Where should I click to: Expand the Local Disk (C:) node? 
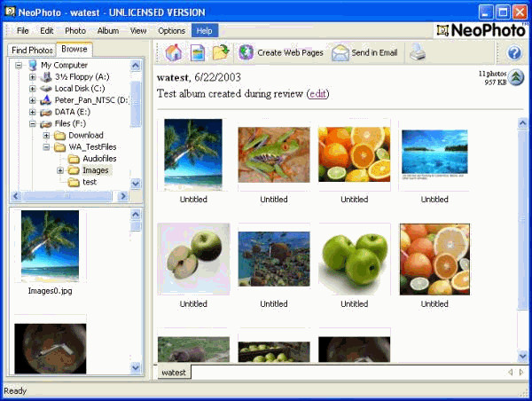tap(33, 89)
